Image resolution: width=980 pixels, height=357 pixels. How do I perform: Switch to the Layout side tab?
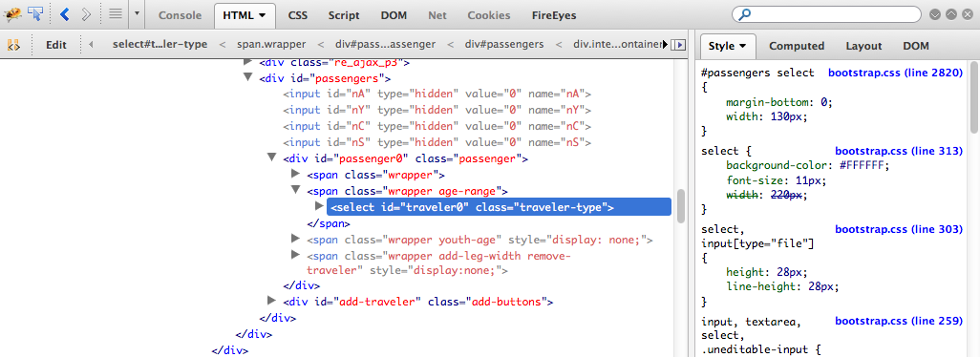coord(863,46)
